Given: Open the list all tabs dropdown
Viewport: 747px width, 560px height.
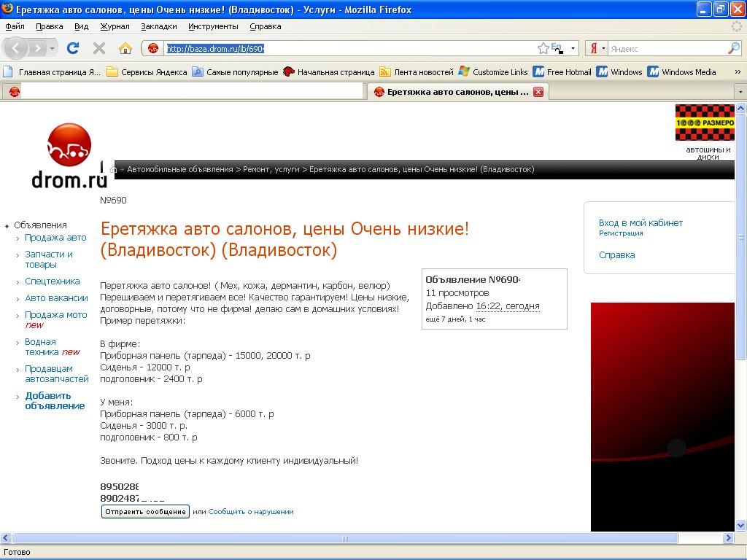Looking at the screenshot, I should click(x=740, y=92).
